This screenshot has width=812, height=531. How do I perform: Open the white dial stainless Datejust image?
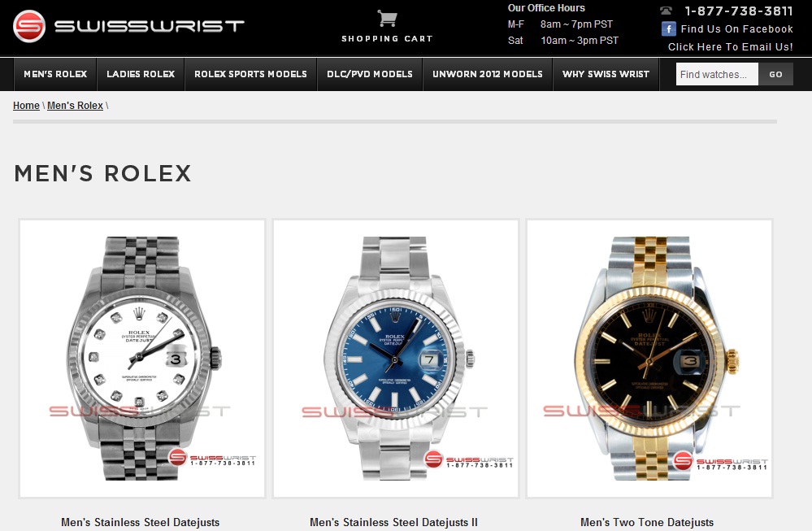[142, 359]
